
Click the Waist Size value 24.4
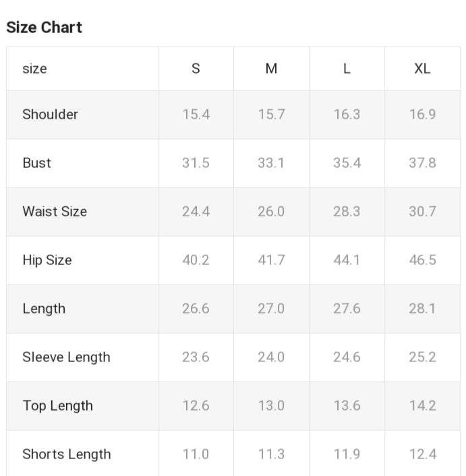196,212
